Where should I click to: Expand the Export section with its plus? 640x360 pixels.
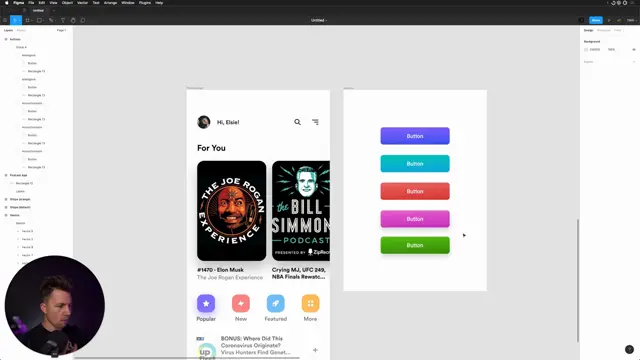point(634,62)
